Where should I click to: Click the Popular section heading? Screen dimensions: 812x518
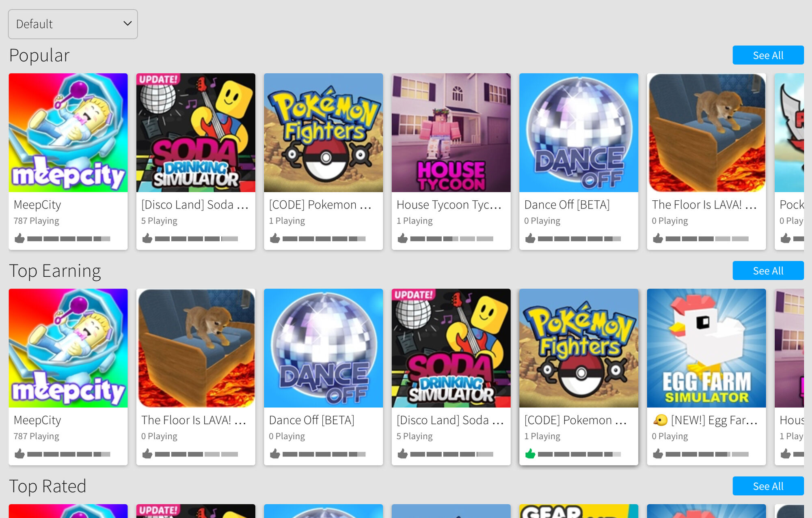click(x=39, y=56)
